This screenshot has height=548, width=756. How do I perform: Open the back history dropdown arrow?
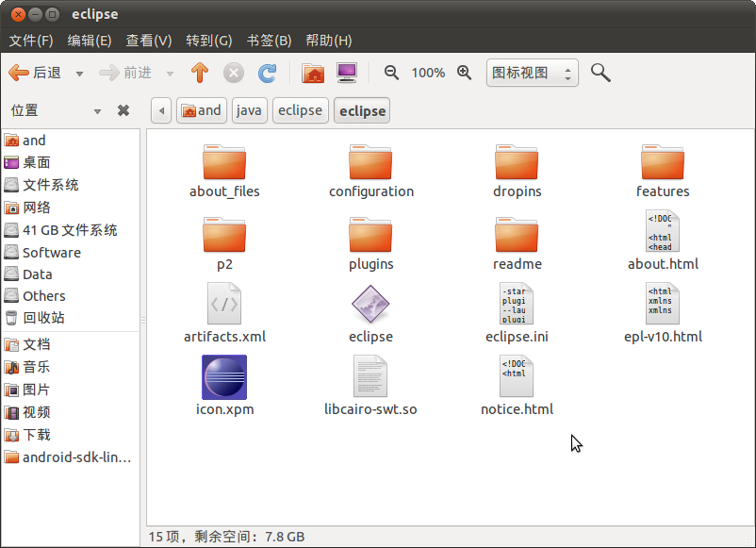[79, 74]
